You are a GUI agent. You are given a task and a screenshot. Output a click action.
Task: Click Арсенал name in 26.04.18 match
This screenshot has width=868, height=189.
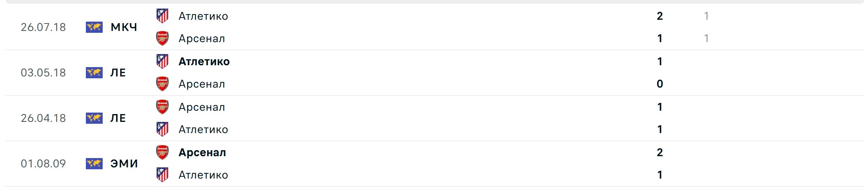pyautogui.click(x=202, y=107)
